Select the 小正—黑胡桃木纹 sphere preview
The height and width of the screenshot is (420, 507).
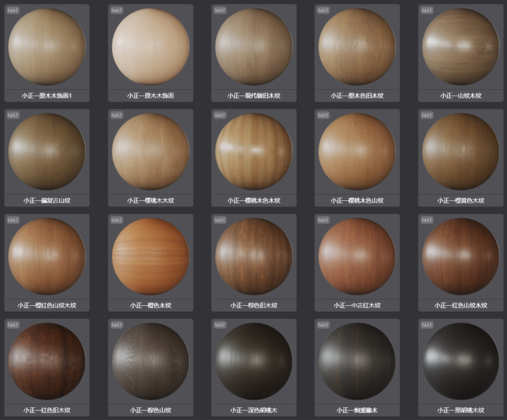click(x=461, y=361)
